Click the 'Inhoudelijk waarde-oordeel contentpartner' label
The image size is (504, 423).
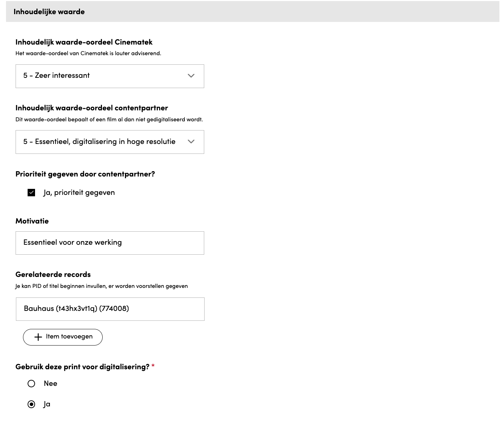coord(92,108)
